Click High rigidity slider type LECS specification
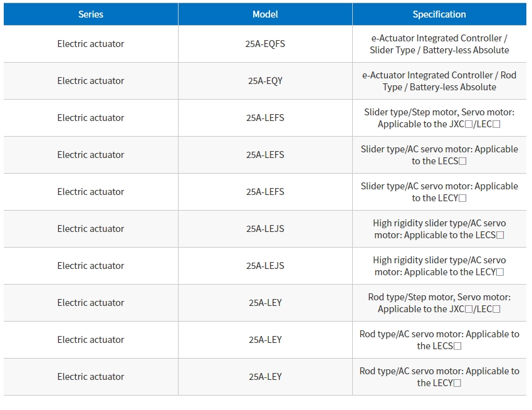The image size is (532, 410). click(x=439, y=229)
